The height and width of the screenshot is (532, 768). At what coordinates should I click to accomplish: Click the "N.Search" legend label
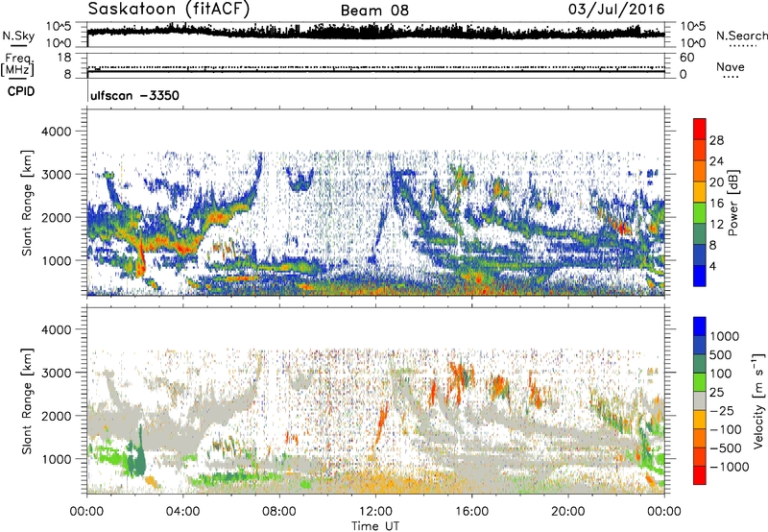point(741,36)
